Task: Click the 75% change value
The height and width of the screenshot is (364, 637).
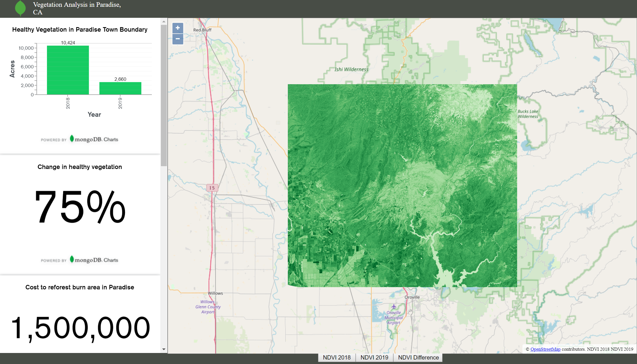Action: [80, 207]
